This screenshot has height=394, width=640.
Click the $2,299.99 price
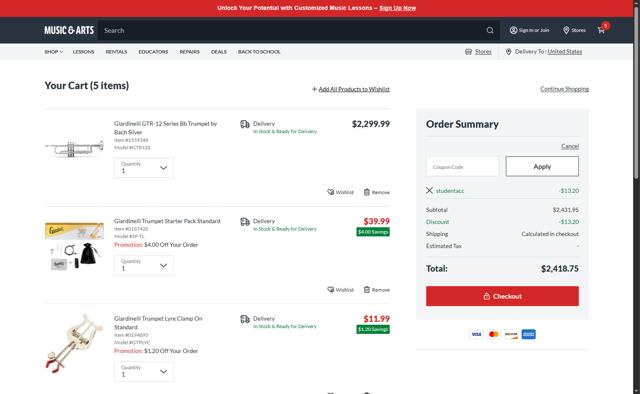pos(371,124)
